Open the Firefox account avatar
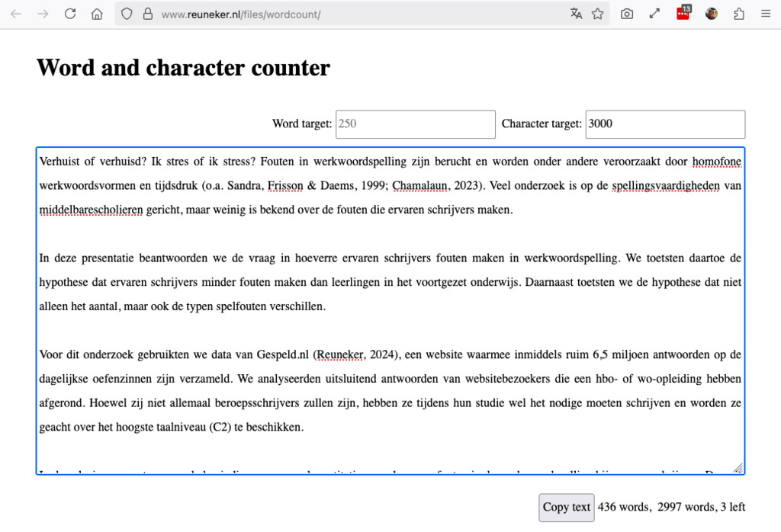 click(x=711, y=13)
